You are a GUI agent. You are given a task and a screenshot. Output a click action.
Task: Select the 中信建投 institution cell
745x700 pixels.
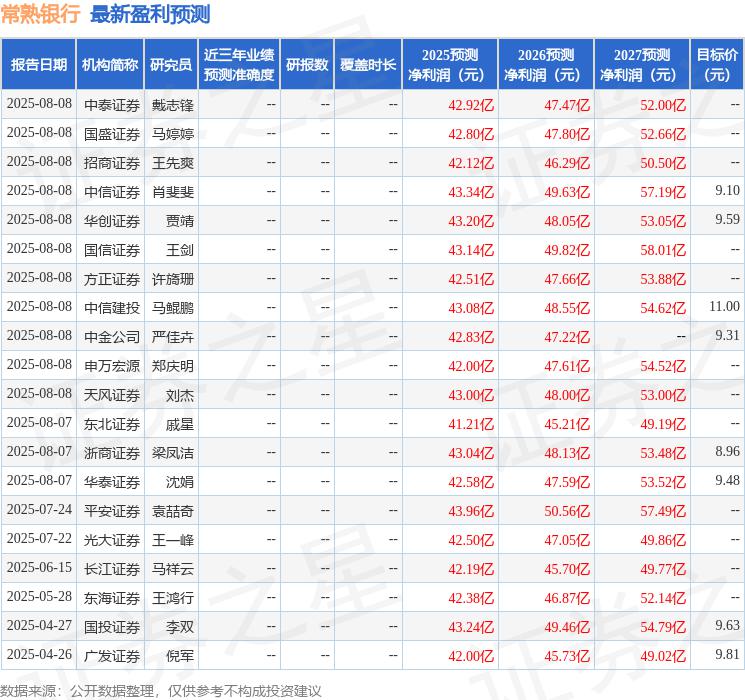[x=112, y=308]
